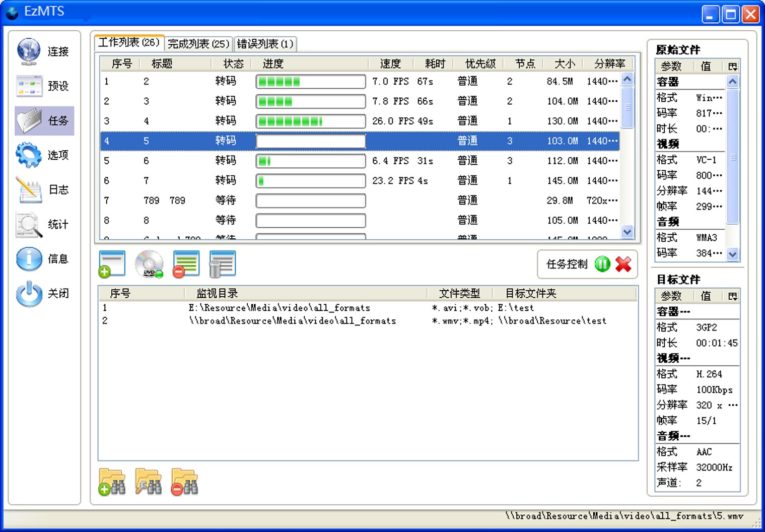Cancel tasks with the red X button
Viewport: 765px width, 532px height.
click(x=623, y=264)
